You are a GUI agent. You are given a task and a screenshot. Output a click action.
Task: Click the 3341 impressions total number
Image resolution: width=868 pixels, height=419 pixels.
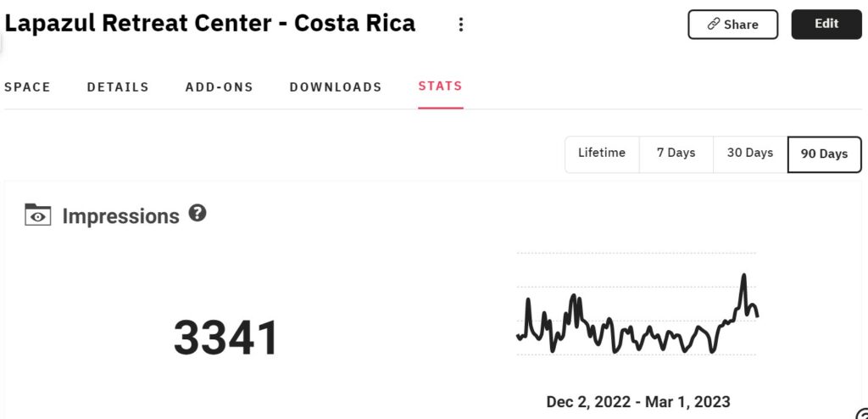coord(225,338)
